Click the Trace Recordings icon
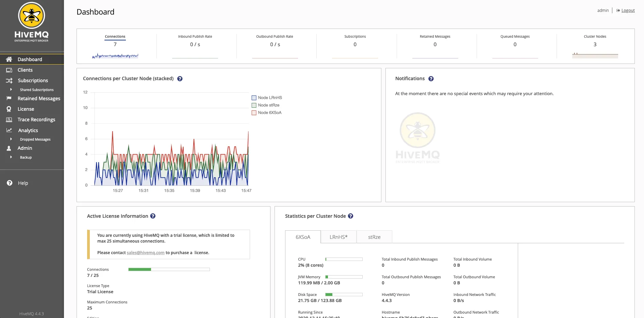Viewport: 644px width, 318px height. [9, 120]
